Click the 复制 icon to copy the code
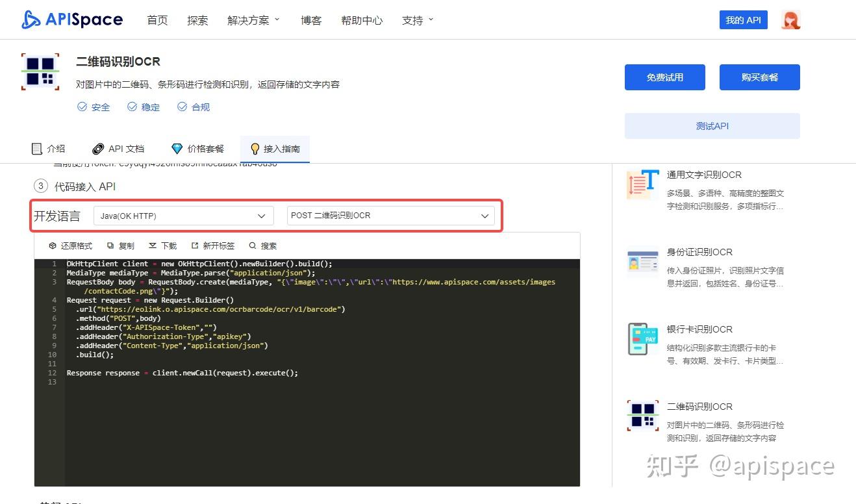This screenshot has height=504, width=856. click(x=112, y=246)
